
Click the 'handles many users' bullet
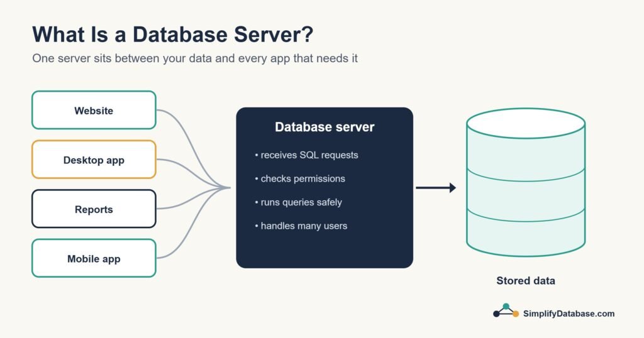click(301, 226)
